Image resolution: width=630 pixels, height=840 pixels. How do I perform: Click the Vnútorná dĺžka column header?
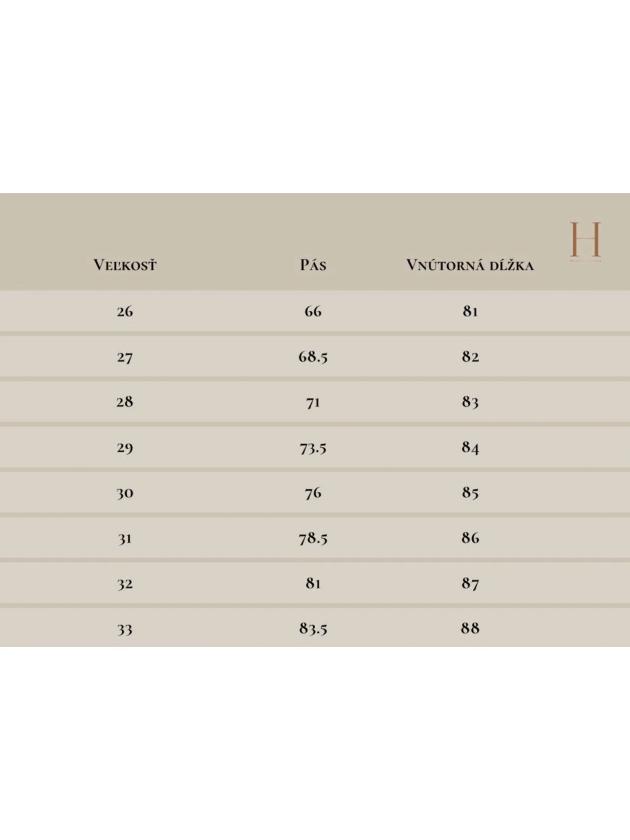[x=470, y=265]
